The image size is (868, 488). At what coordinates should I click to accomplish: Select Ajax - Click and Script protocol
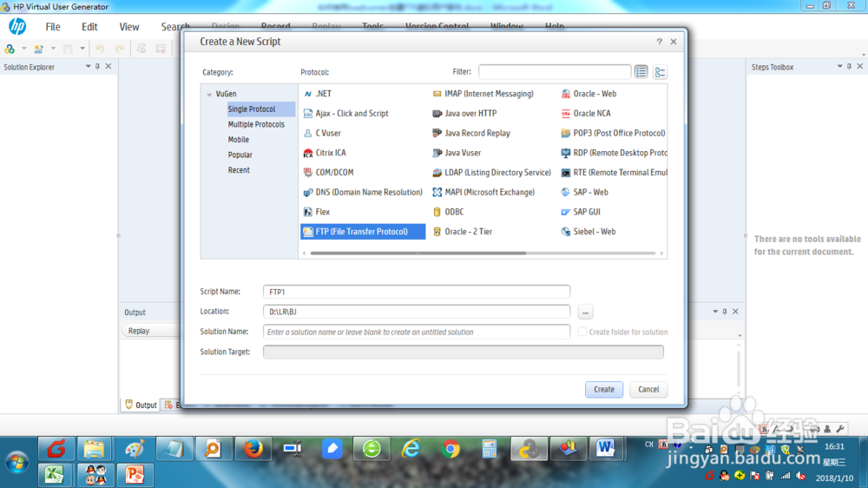click(x=346, y=113)
